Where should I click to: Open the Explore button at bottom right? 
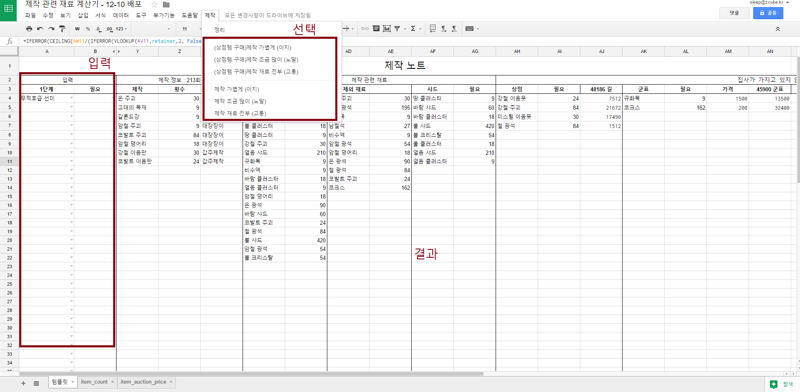(783, 384)
